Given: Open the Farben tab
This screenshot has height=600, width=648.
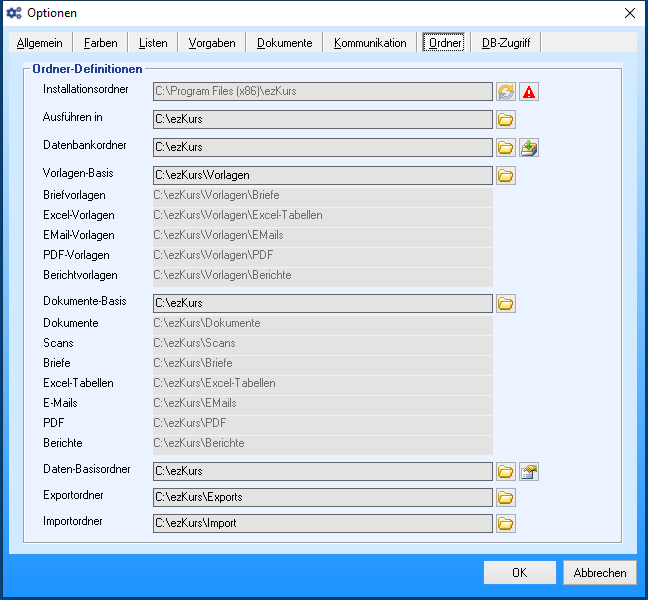Looking at the screenshot, I should pyautogui.click(x=101, y=43).
